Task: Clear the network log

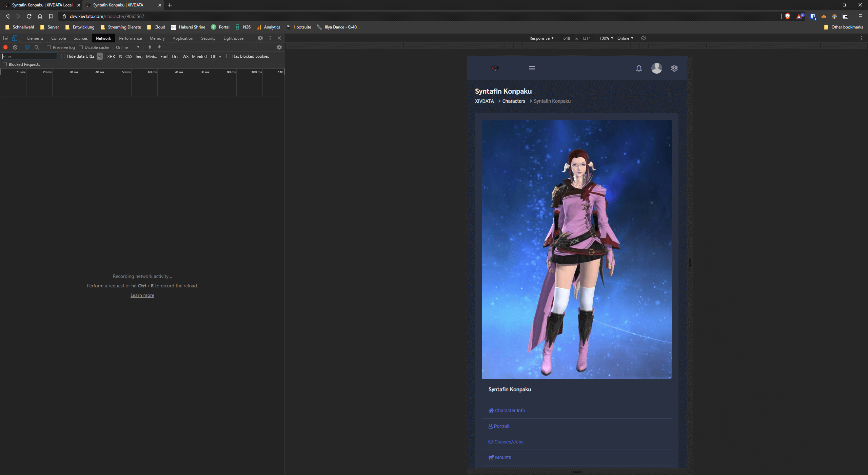Action: 15,47
